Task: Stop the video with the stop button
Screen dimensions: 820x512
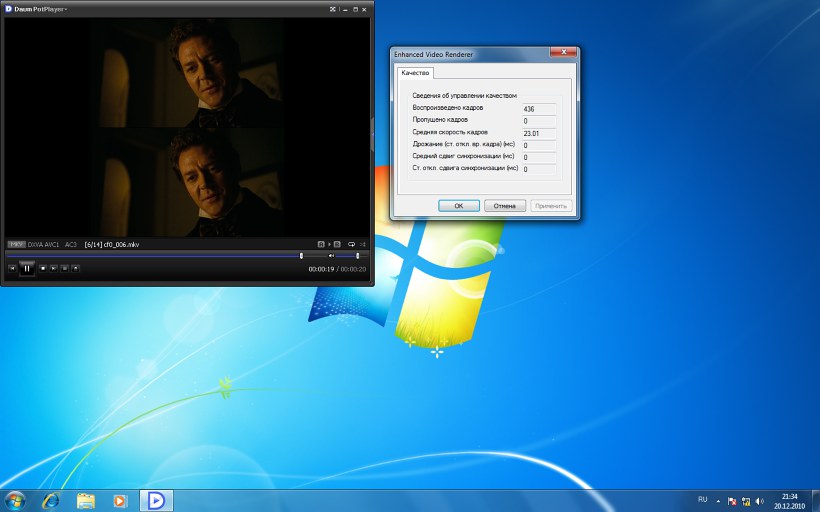Action: 42,268
